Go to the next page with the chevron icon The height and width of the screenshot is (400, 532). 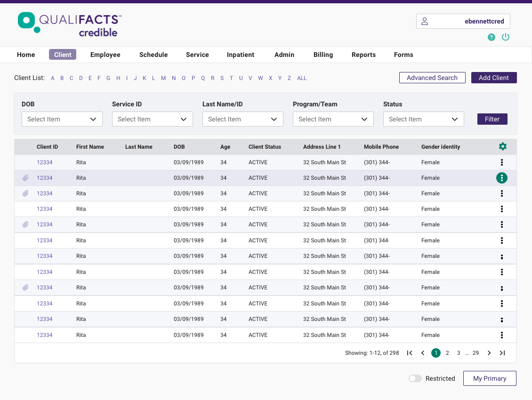489,352
